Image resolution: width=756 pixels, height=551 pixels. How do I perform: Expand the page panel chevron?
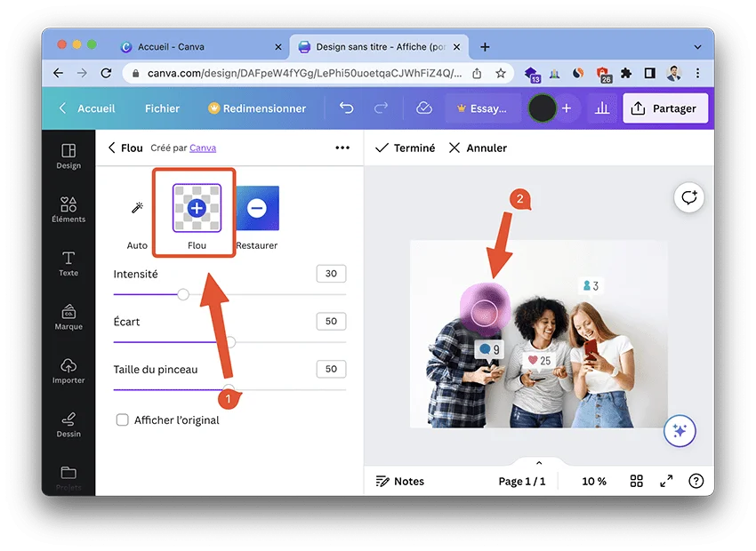pyautogui.click(x=538, y=463)
